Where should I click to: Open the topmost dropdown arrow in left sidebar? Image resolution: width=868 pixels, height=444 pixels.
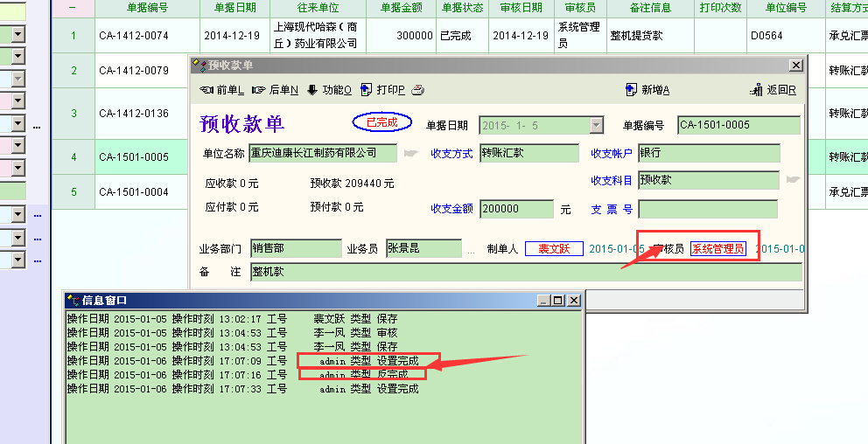tap(17, 35)
